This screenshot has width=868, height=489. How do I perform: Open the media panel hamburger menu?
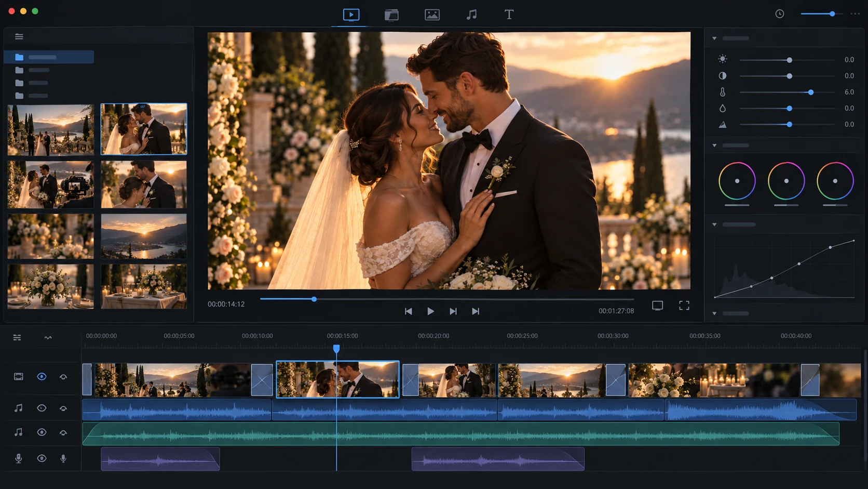(19, 36)
